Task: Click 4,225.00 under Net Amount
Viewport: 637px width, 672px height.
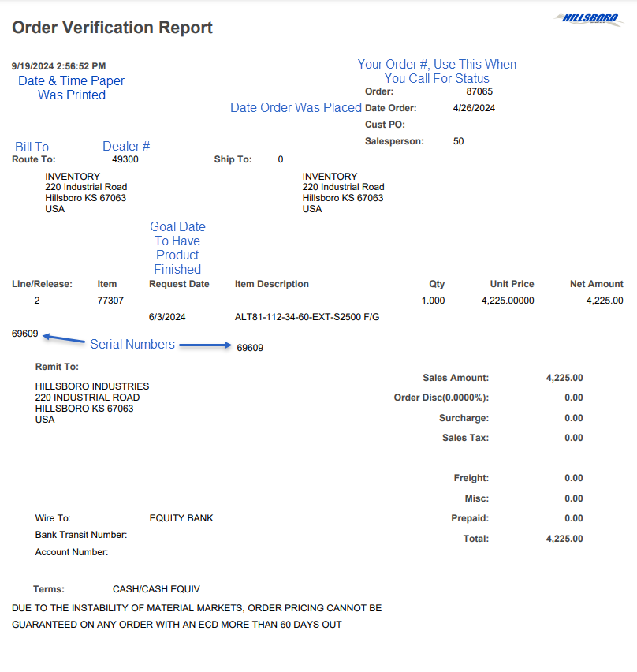Action: [605, 301]
